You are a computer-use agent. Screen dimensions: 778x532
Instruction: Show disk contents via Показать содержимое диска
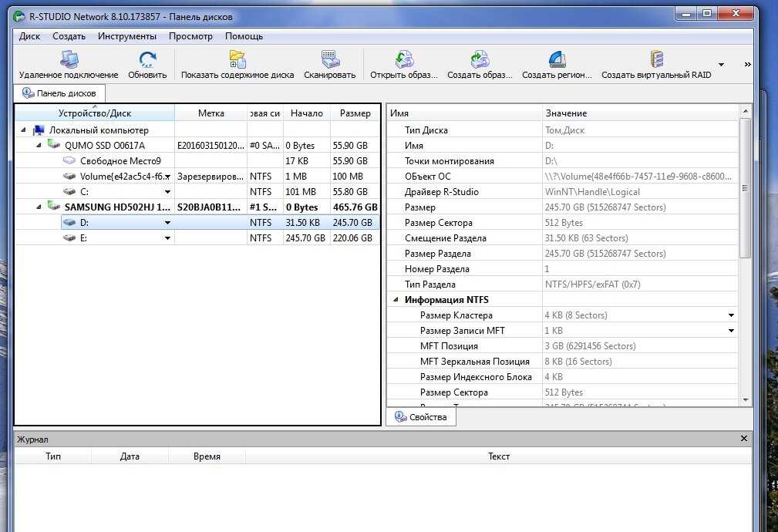click(237, 59)
